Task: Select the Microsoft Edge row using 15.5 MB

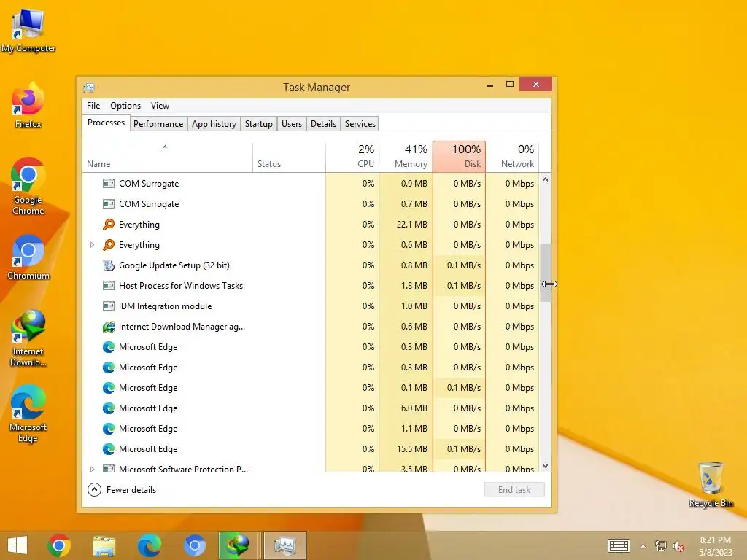Action: 311,449
